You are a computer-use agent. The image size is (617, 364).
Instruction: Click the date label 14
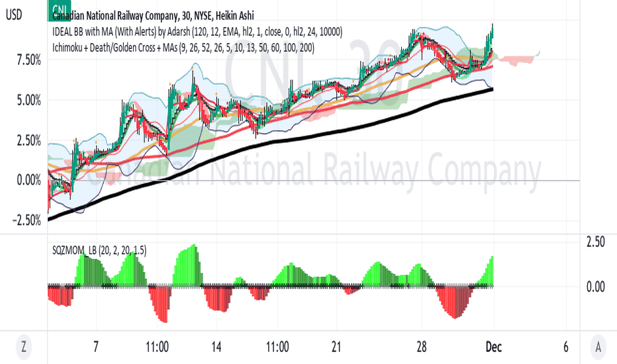pyautogui.click(x=216, y=347)
